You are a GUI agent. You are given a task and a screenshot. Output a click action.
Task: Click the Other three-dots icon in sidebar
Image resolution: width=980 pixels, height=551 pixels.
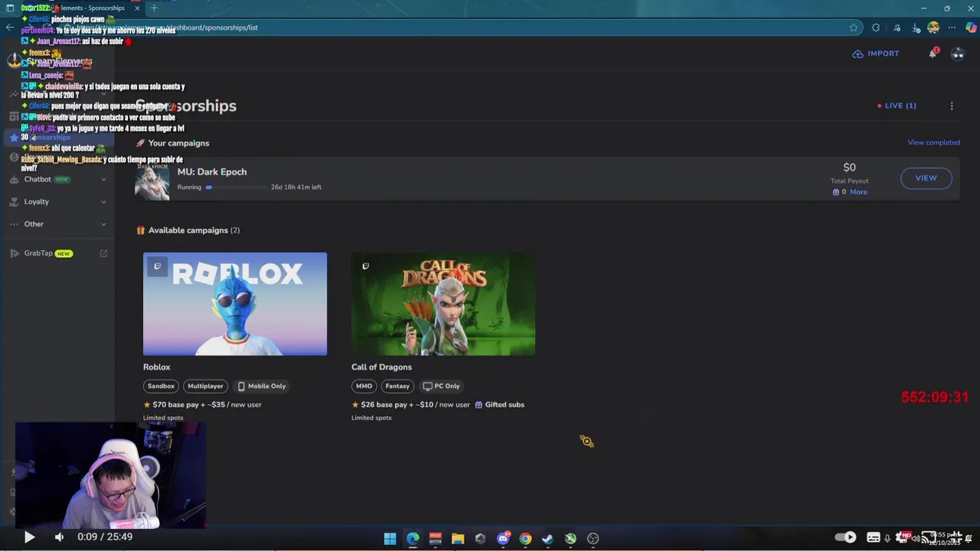(14, 224)
